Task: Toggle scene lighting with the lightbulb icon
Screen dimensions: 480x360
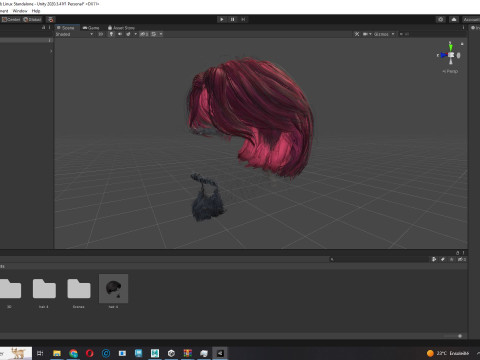Action: [x=112, y=34]
